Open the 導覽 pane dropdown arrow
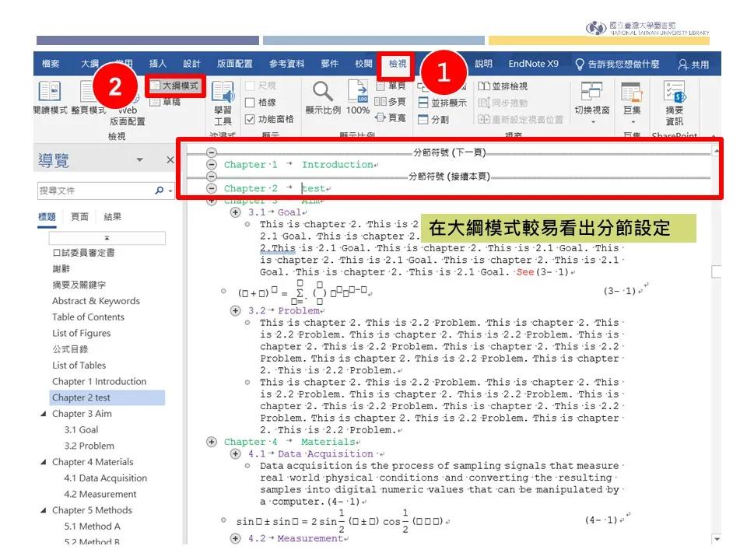 point(141,160)
